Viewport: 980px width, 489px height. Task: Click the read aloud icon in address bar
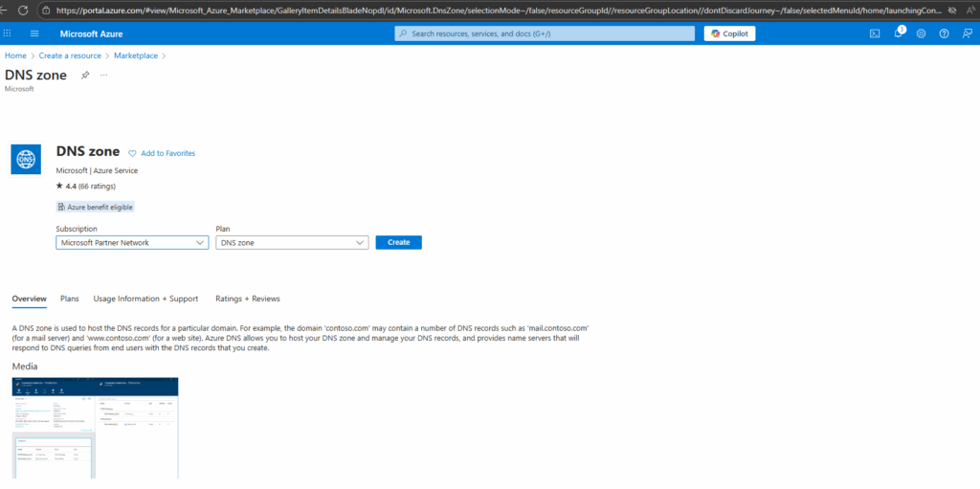point(970,11)
